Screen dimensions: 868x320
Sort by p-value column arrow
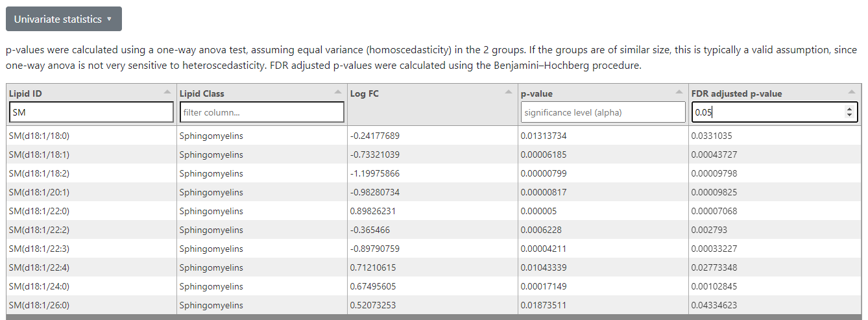coord(680,92)
